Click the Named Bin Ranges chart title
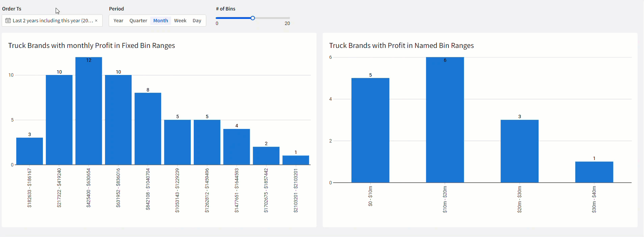The image size is (644, 237). coord(401,46)
